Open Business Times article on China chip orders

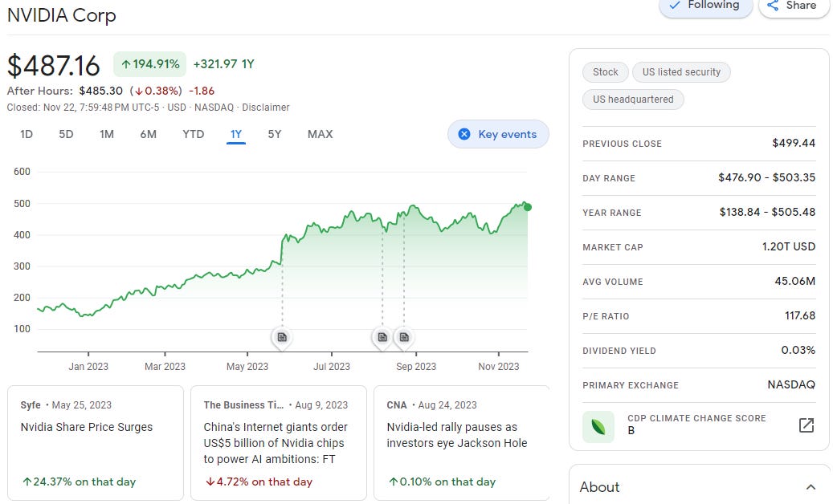click(x=279, y=442)
